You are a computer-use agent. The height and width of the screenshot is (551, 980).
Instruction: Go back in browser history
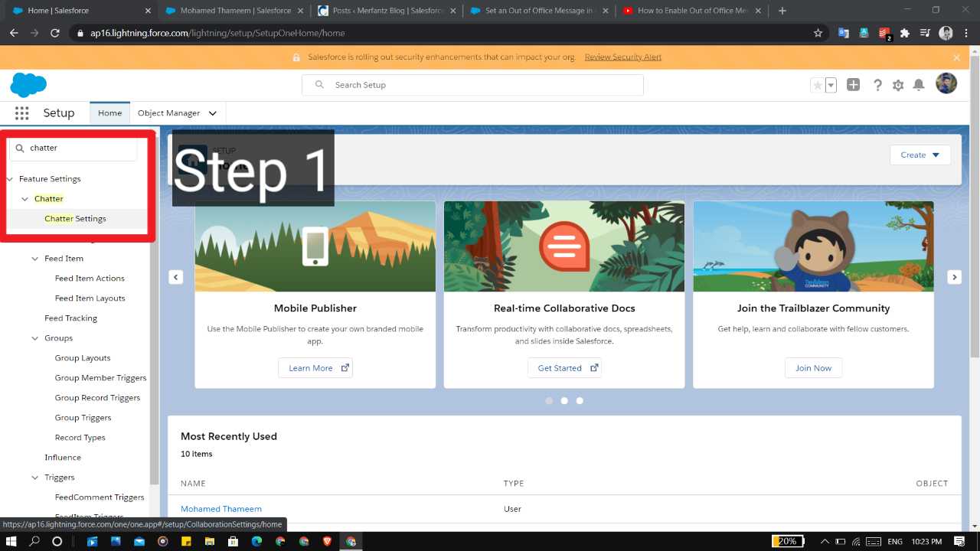(14, 33)
